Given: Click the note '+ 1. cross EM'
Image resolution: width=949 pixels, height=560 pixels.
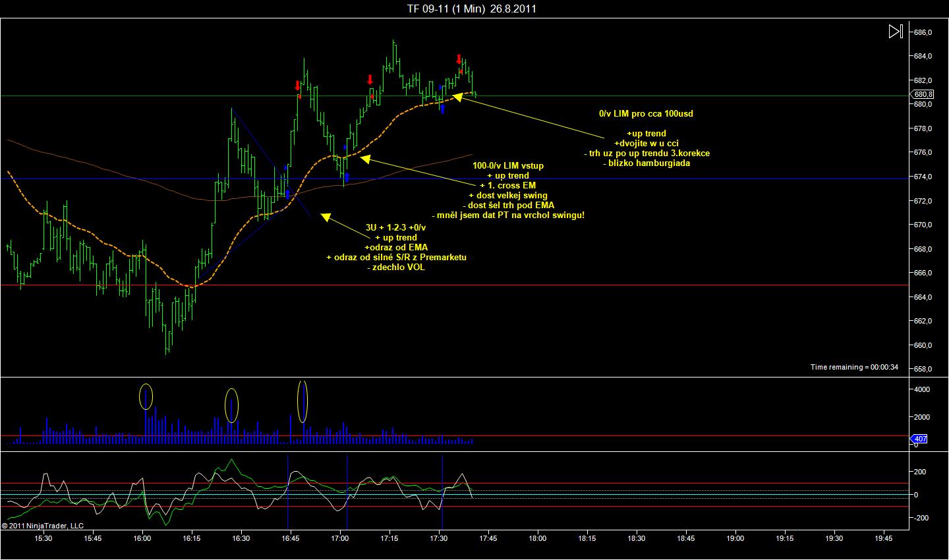Looking at the screenshot, I should click(x=507, y=185).
